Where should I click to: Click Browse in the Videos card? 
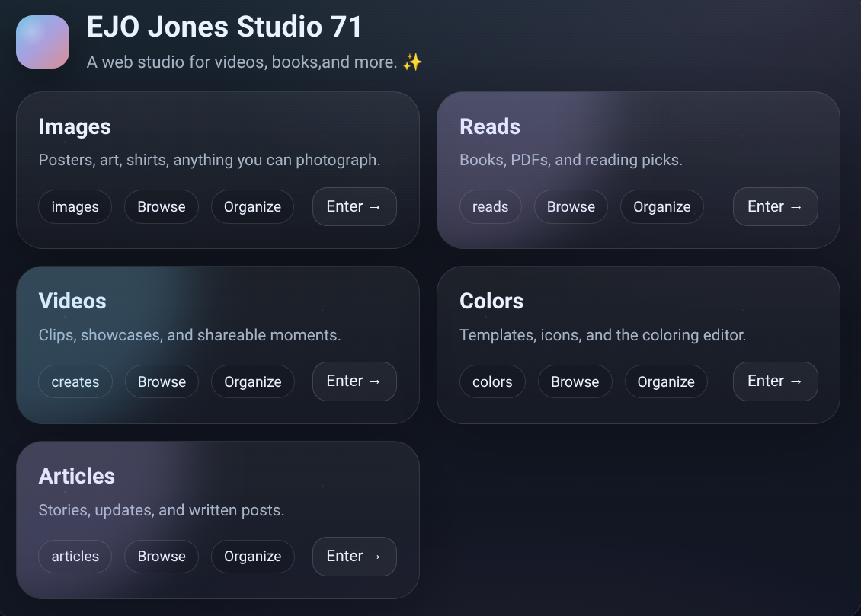point(162,381)
